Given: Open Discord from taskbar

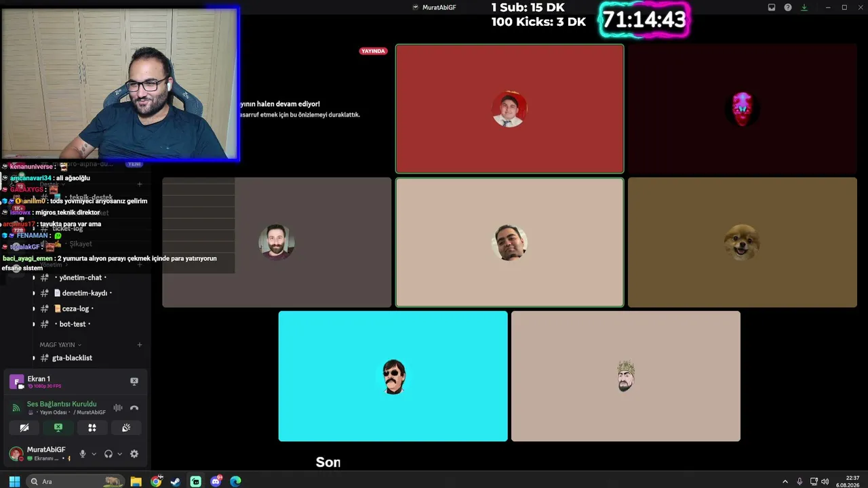Looking at the screenshot, I should 216,481.
